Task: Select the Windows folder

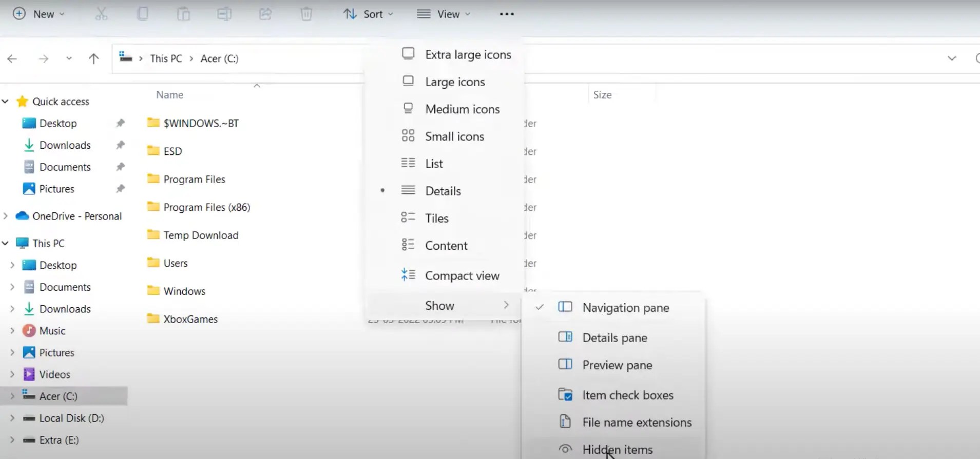Action: click(x=176, y=291)
